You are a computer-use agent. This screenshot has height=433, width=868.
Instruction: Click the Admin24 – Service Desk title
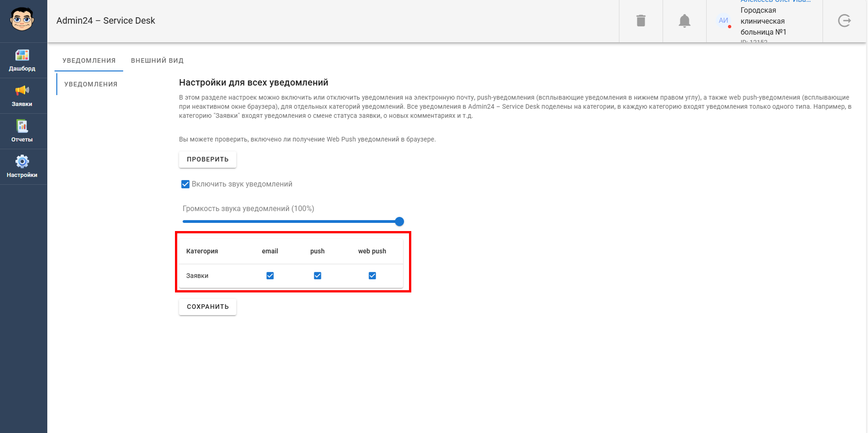(105, 20)
